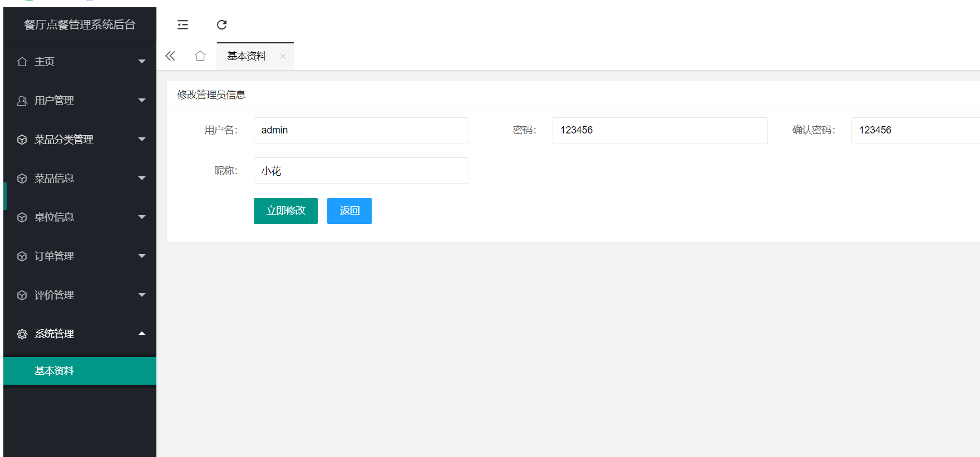The image size is (980, 457).
Task: Open the home tab icon
Action: click(x=200, y=56)
